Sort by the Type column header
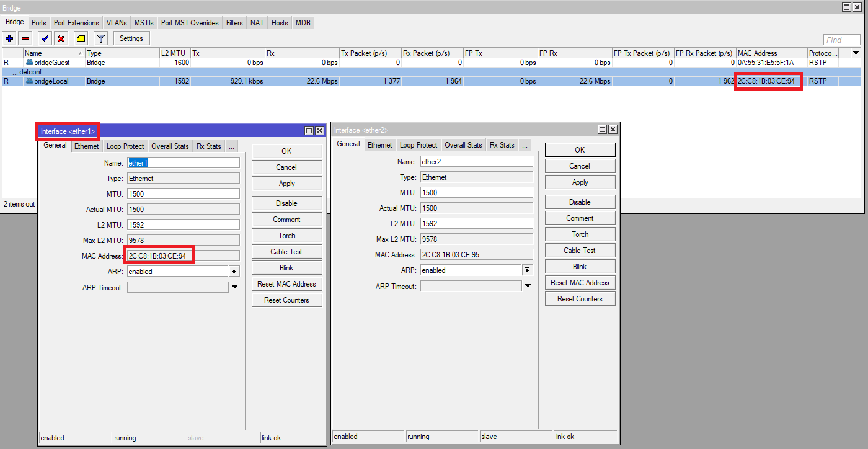Image resolution: width=868 pixels, height=449 pixels. (122, 53)
